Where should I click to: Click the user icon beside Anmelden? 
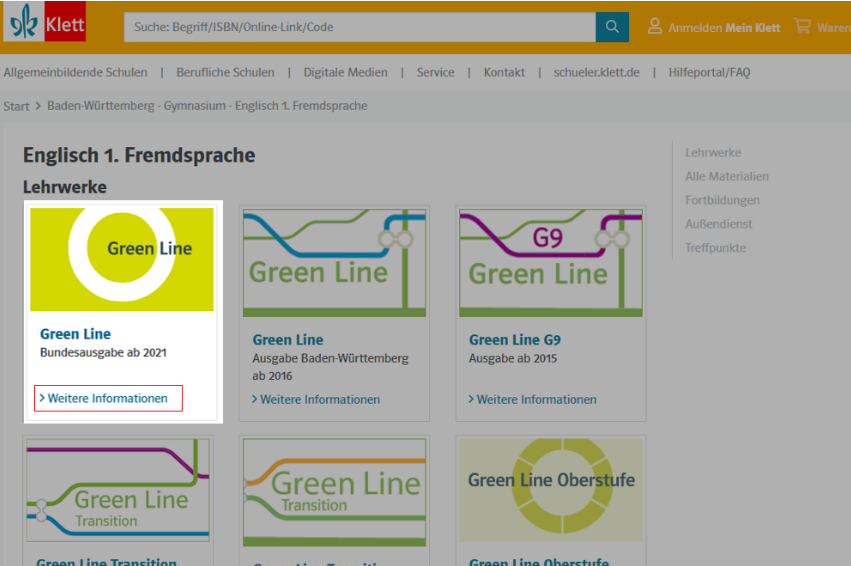click(x=655, y=26)
